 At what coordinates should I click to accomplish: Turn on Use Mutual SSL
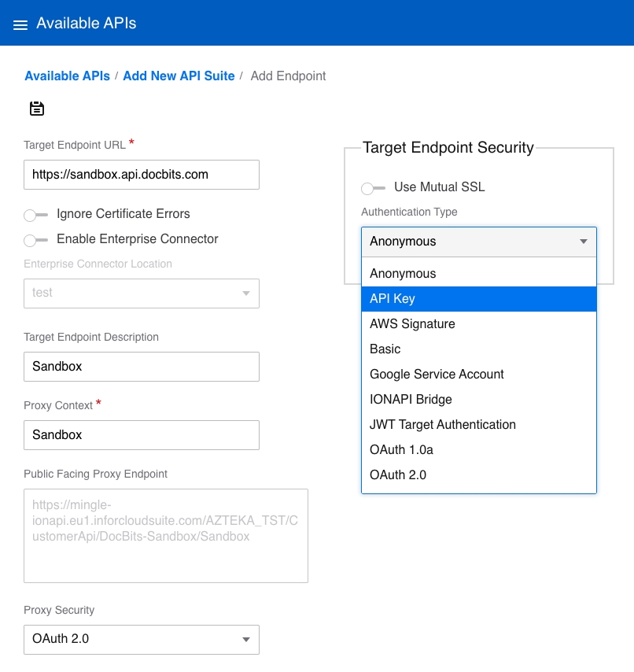(373, 188)
